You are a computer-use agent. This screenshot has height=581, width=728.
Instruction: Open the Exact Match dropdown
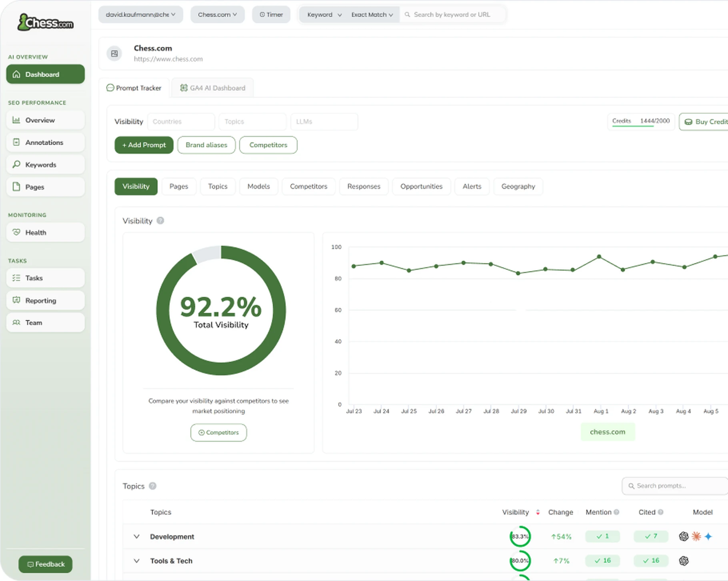pos(372,14)
